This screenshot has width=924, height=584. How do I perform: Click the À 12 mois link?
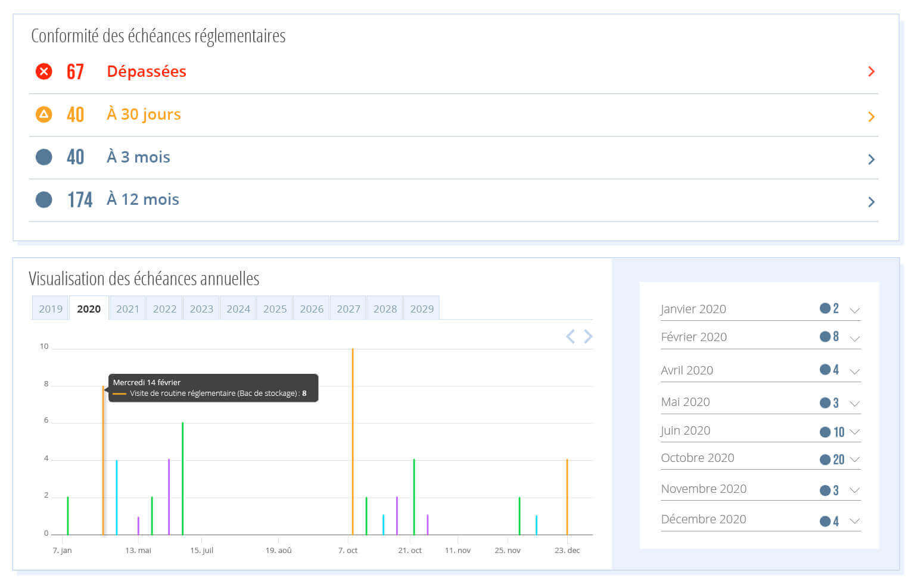143,199
